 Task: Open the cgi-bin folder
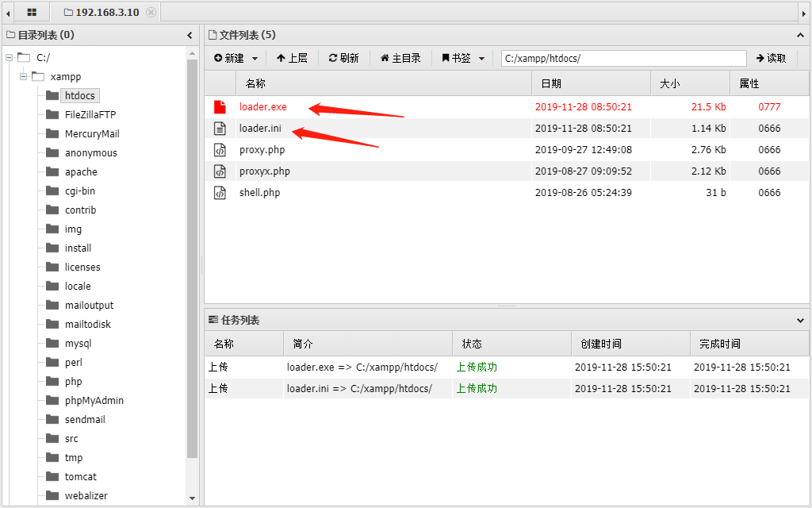80,191
